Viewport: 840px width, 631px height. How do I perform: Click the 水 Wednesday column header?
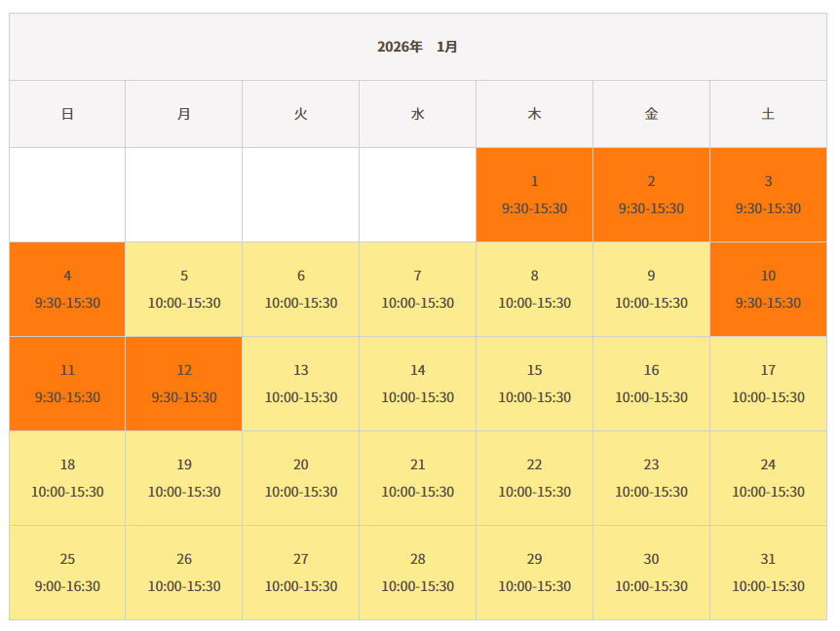tap(417, 114)
